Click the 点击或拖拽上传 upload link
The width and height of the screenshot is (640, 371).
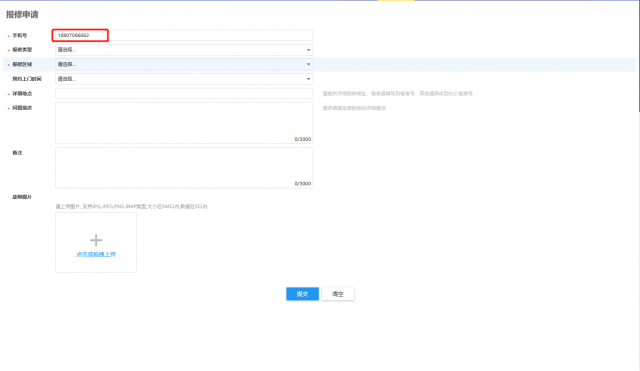[x=96, y=254]
